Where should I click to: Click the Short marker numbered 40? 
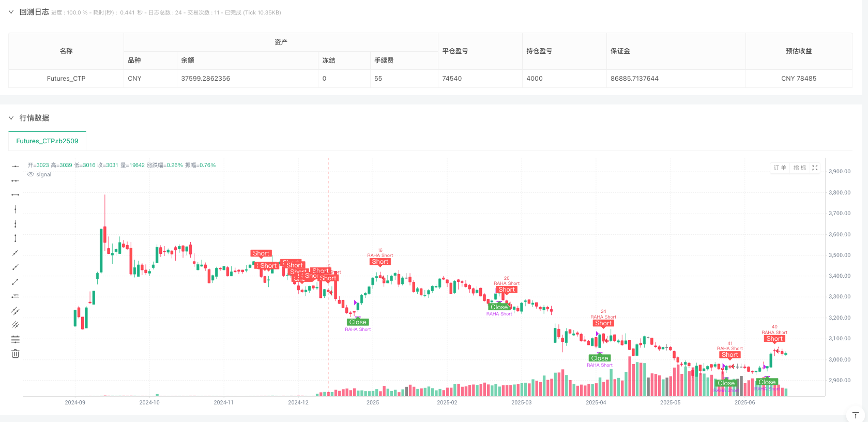pyautogui.click(x=774, y=339)
